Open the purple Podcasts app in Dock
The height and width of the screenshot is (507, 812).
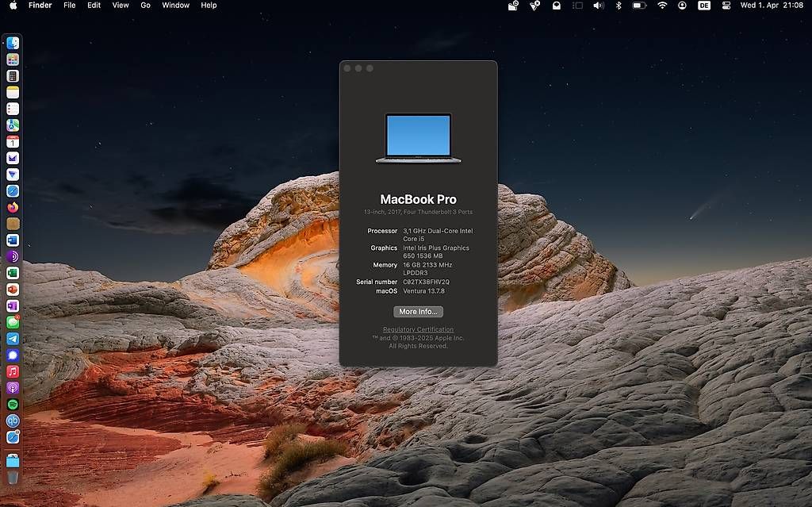[13, 388]
